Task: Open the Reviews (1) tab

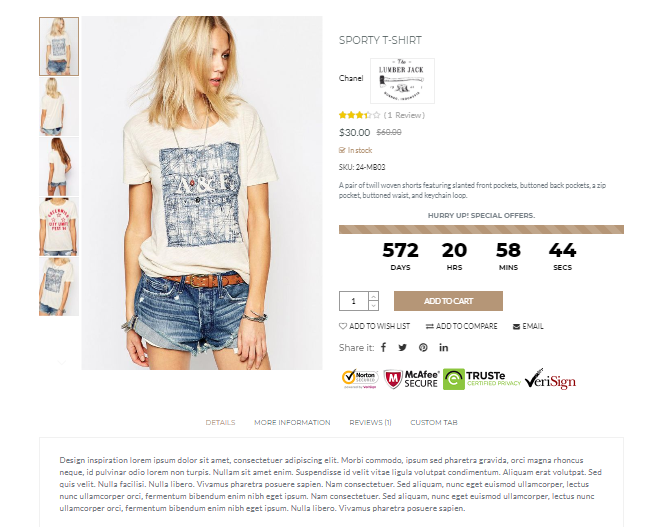Action: click(x=370, y=422)
